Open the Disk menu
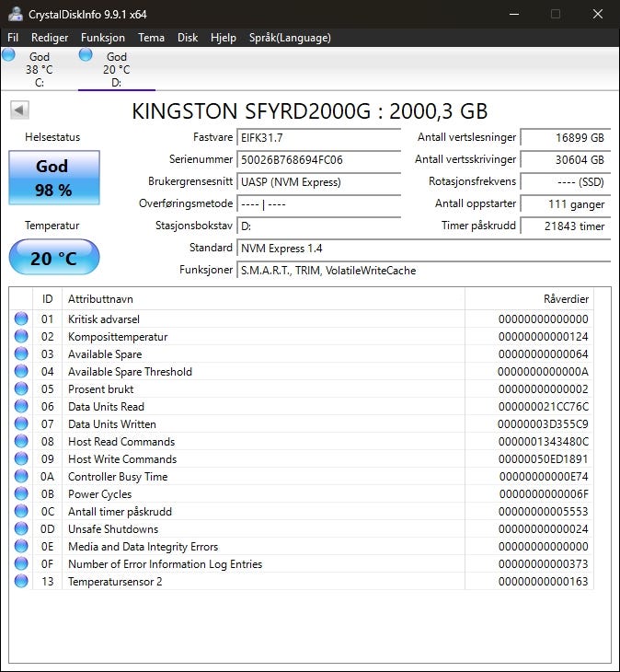 tap(188, 38)
